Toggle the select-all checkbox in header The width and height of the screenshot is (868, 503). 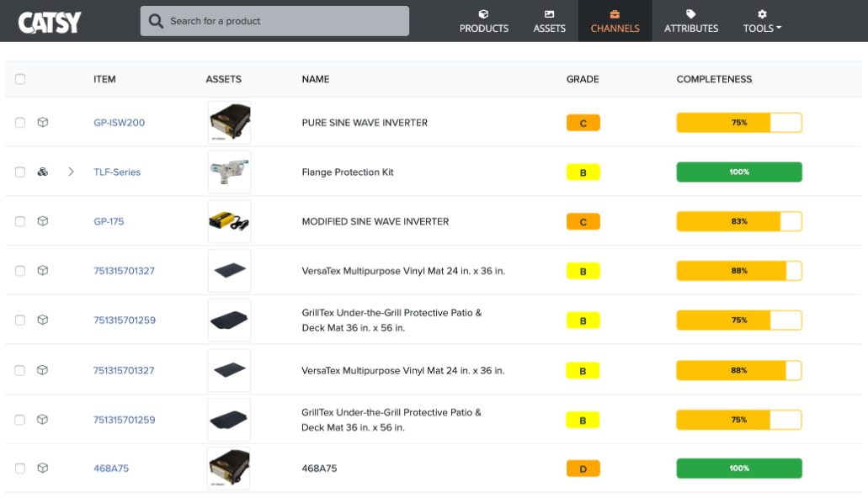coord(20,79)
